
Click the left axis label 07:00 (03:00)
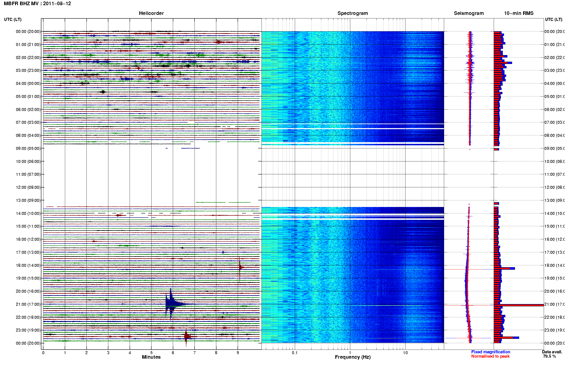28,122
